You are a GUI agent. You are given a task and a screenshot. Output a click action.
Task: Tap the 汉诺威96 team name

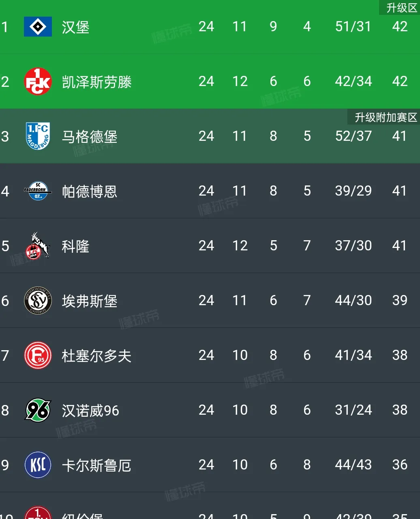point(90,411)
